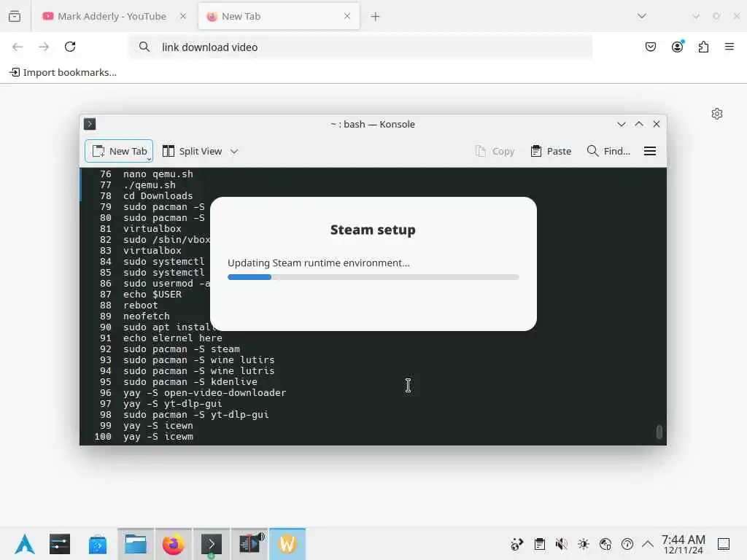Click history line 'sudo pacman -S kdenlive'
747x560 pixels.
[x=190, y=382]
